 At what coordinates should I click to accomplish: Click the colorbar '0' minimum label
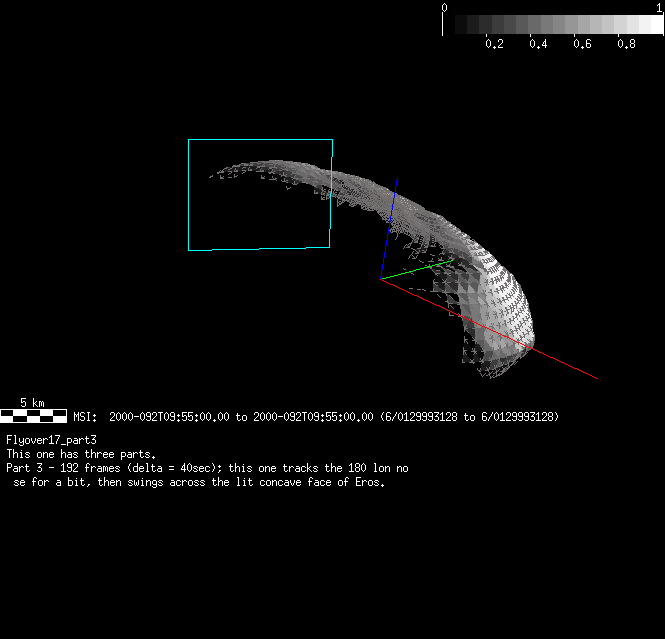click(444, 8)
